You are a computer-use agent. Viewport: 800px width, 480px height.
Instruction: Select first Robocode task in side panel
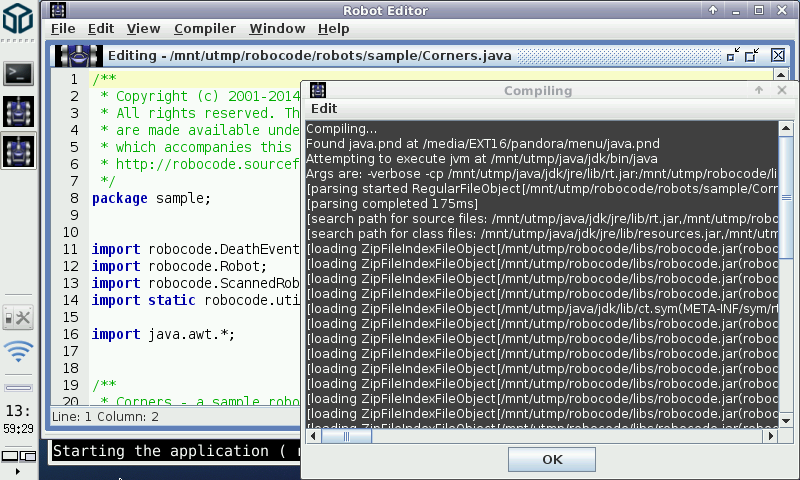click(18, 112)
